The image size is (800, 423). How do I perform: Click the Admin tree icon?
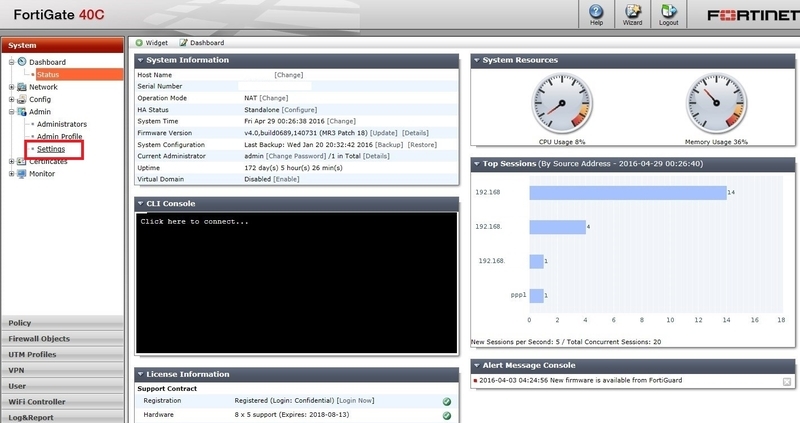click(x=21, y=111)
